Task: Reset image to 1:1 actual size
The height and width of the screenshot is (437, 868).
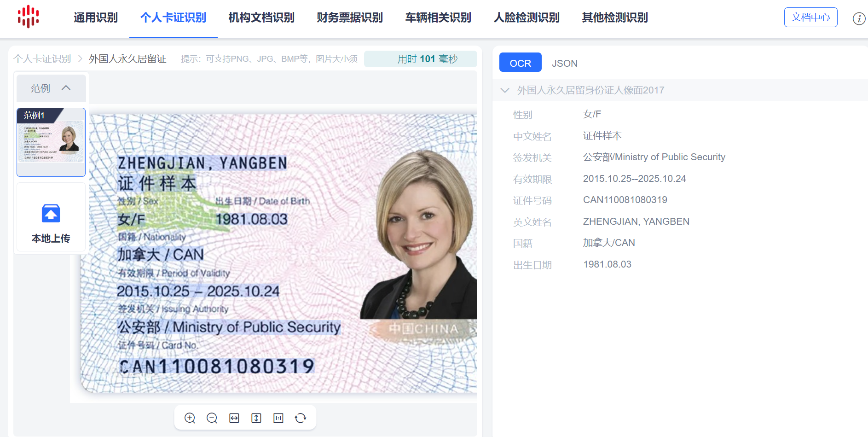Action: pos(278,418)
